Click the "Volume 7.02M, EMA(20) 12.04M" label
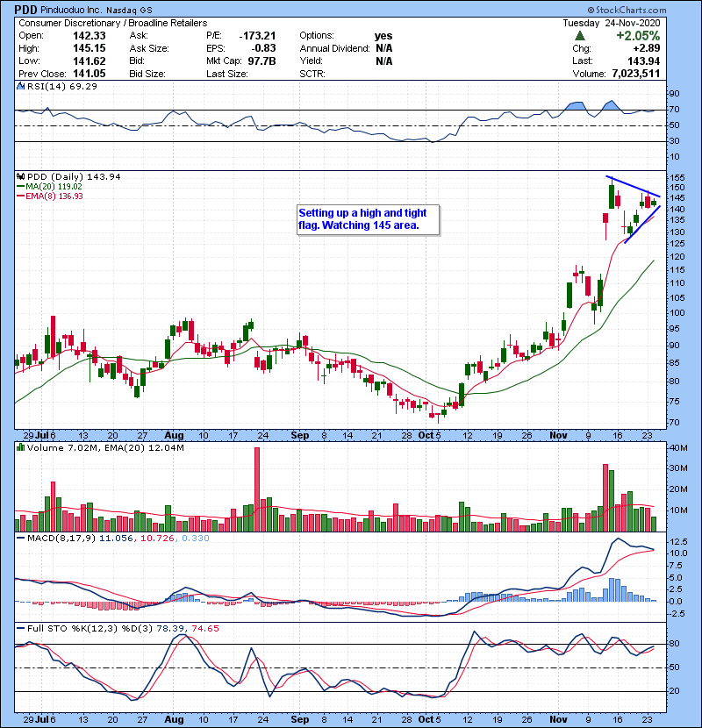Viewport: 702px width, 728px height. [x=105, y=448]
